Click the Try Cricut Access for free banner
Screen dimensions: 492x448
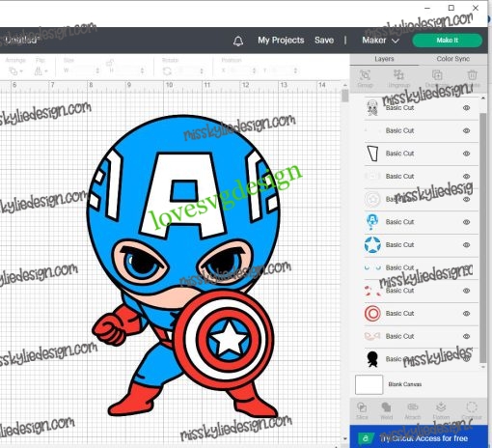419,437
